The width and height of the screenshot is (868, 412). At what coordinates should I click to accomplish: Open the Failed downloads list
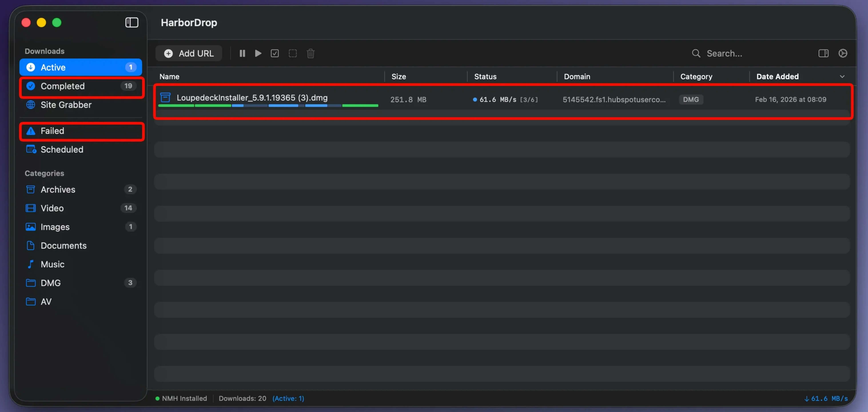click(x=52, y=131)
